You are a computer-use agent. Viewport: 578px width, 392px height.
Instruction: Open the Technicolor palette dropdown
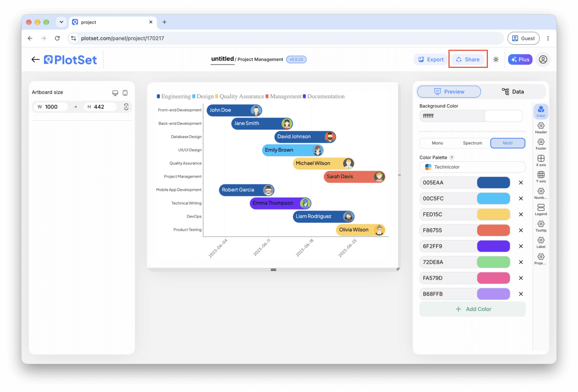[473, 167]
